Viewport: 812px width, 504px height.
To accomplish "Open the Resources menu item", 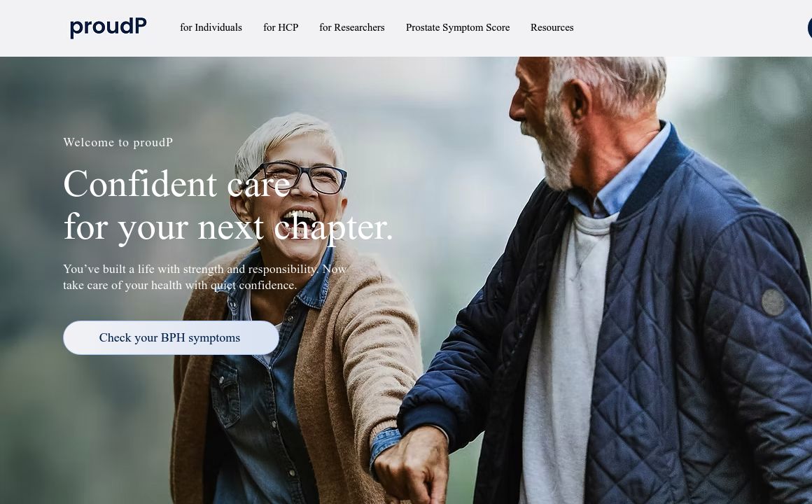I will [552, 27].
